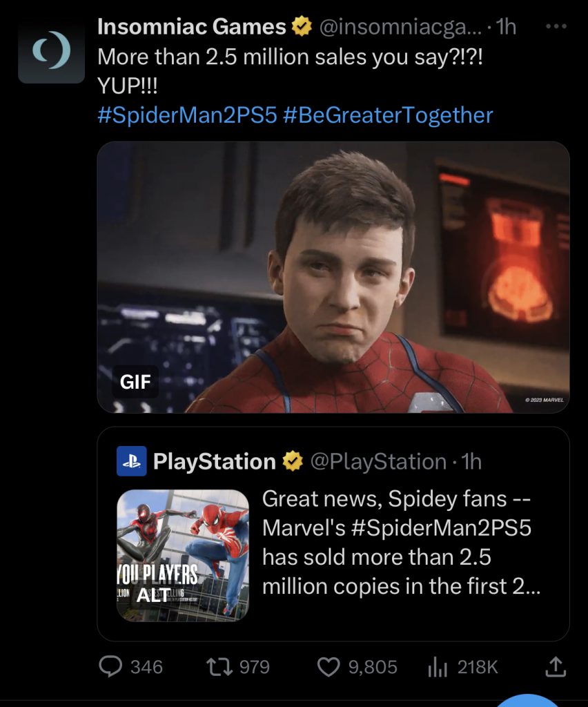This screenshot has height=707, width=588.
Task: Open quoted tweet text about 2.5 million copies
Action: (x=400, y=543)
